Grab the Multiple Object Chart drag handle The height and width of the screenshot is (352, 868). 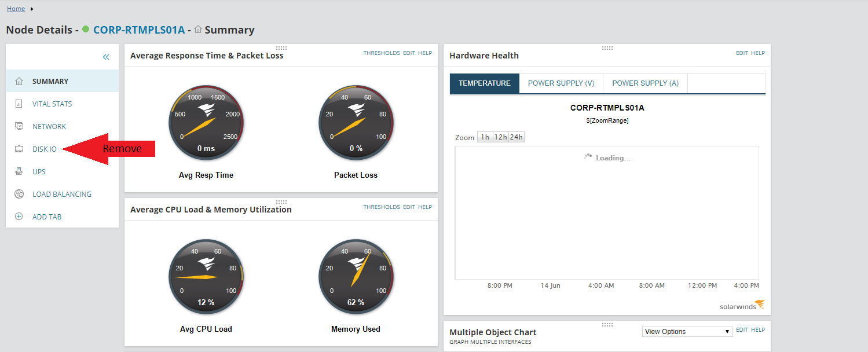coord(607,324)
